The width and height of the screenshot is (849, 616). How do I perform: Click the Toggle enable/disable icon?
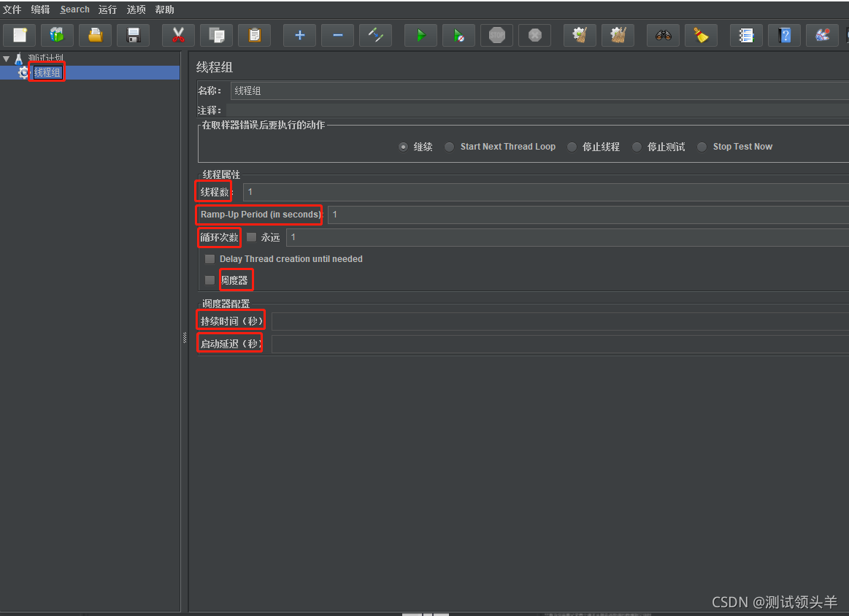tap(375, 35)
